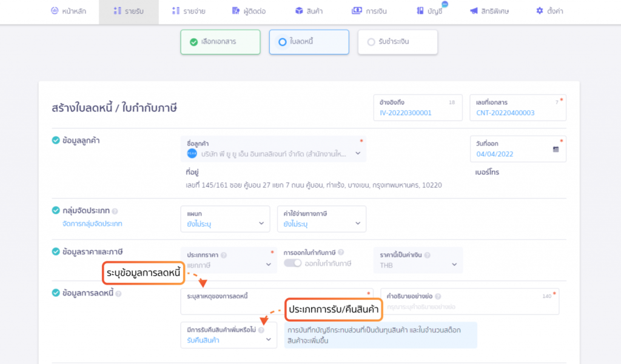Click help icon next to ข้อมูลการลดหนี้

(118, 294)
